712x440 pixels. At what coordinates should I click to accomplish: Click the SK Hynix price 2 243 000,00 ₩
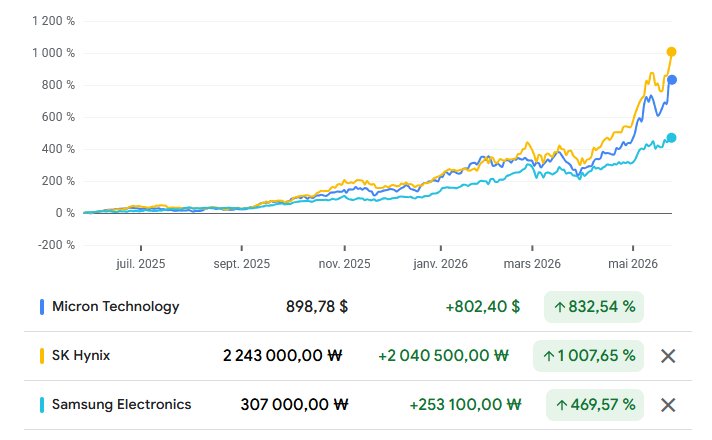pos(282,356)
